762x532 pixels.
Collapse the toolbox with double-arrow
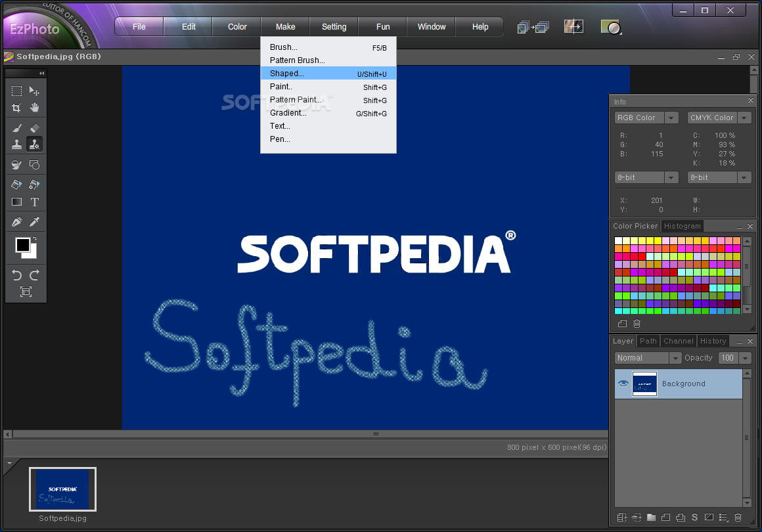coord(42,74)
